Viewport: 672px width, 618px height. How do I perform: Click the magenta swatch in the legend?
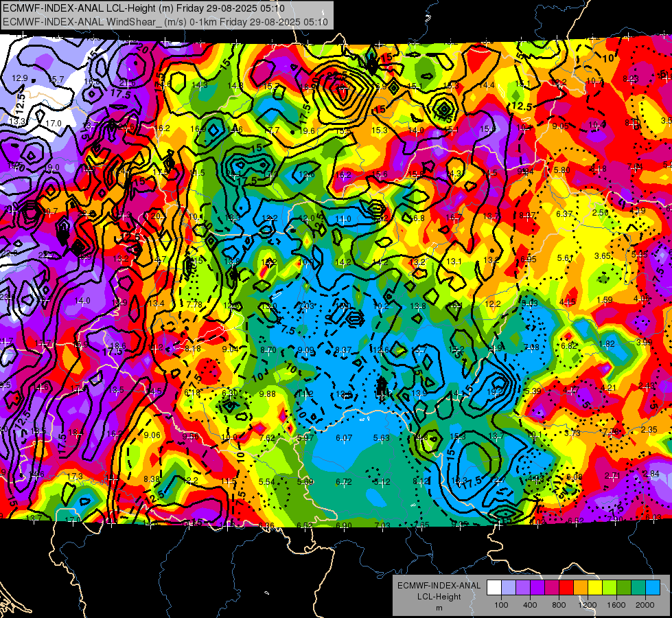[552, 588]
